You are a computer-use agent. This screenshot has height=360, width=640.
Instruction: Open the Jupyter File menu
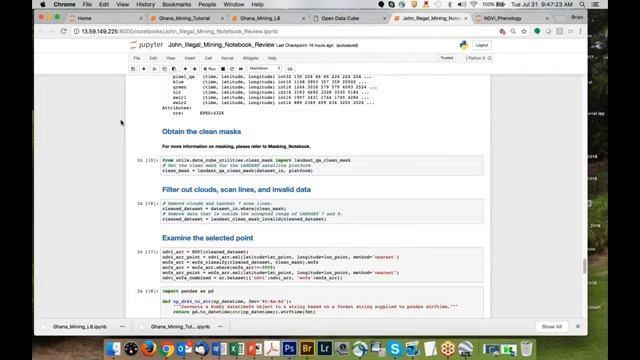[136, 58]
